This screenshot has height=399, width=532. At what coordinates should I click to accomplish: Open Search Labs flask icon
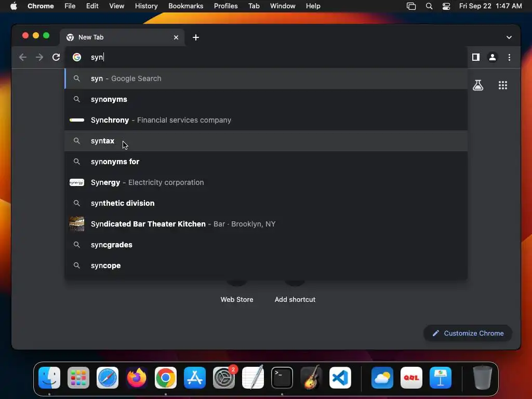click(478, 85)
